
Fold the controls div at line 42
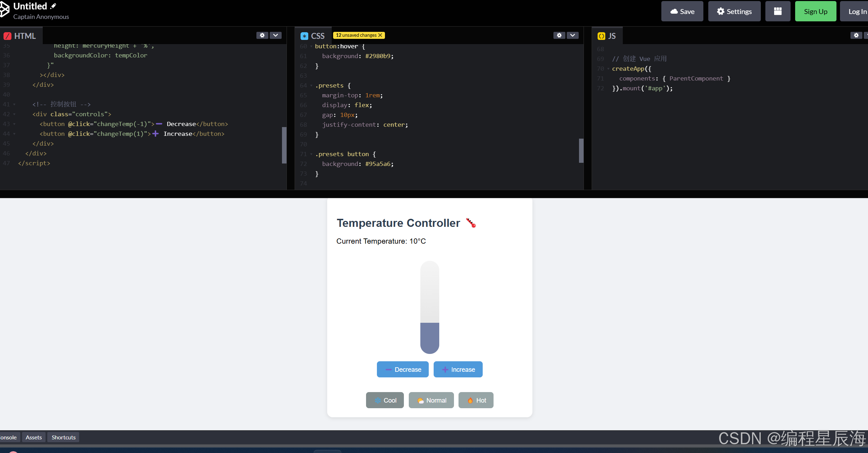(x=14, y=114)
